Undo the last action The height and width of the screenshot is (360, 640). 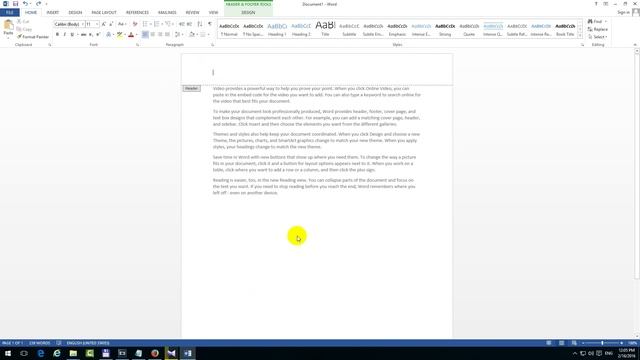tap(25, 4)
